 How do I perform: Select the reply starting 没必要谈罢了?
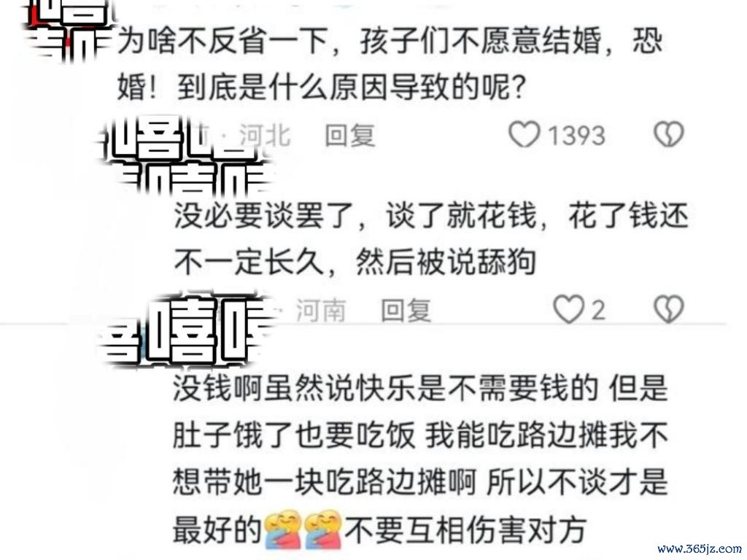click(x=431, y=239)
